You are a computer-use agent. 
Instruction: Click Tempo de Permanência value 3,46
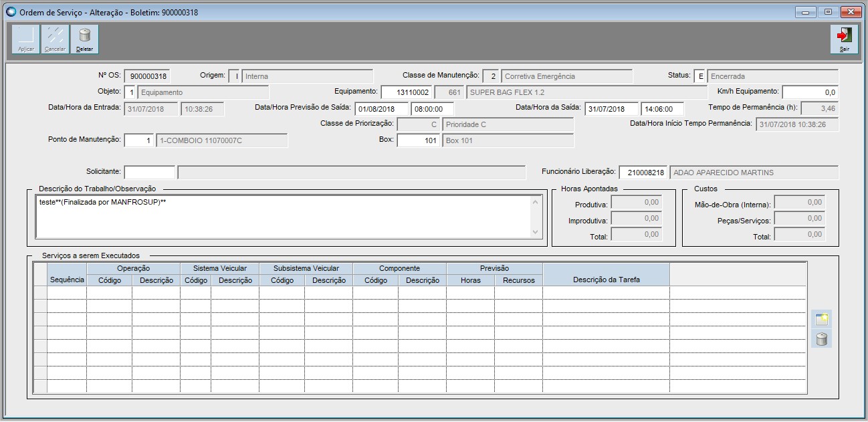820,109
